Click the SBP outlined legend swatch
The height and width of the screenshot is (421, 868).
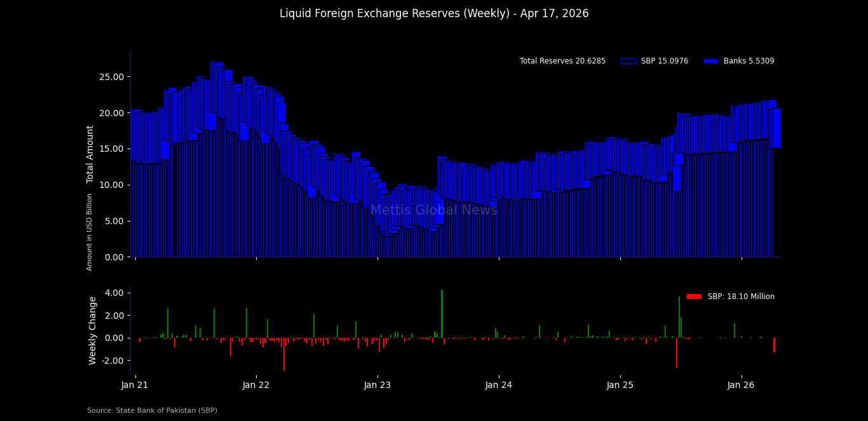click(628, 62)
